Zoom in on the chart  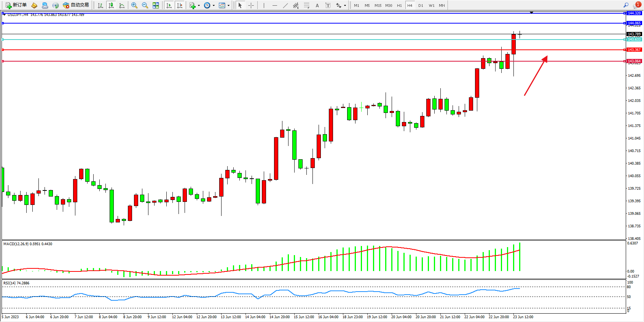point(134,5)
